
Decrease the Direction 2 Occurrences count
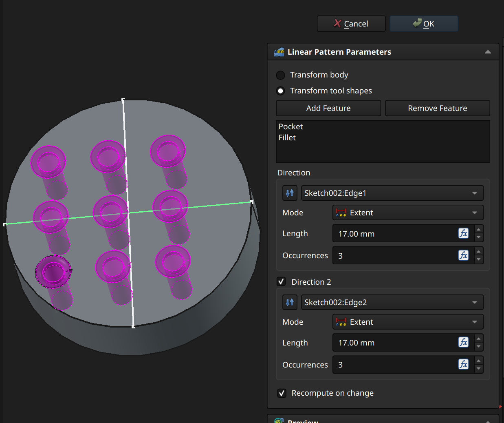click(x=479, y=369)
